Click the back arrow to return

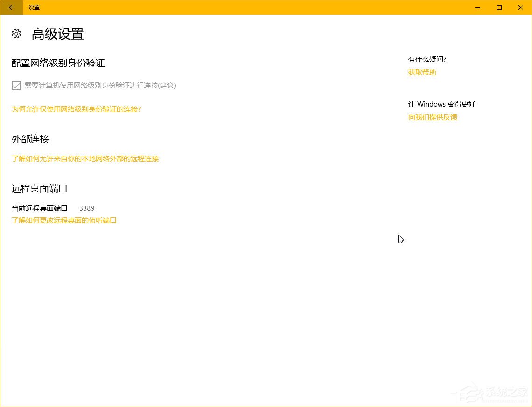pyautogui.click(x=11, y=7)
